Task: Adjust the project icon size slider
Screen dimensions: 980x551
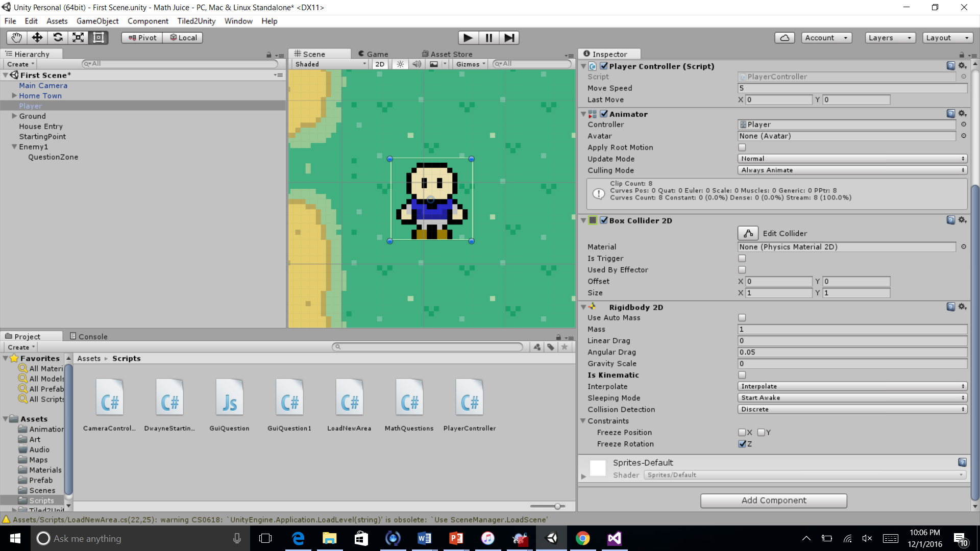Action: pyautogui.click(x=557, y=506)
